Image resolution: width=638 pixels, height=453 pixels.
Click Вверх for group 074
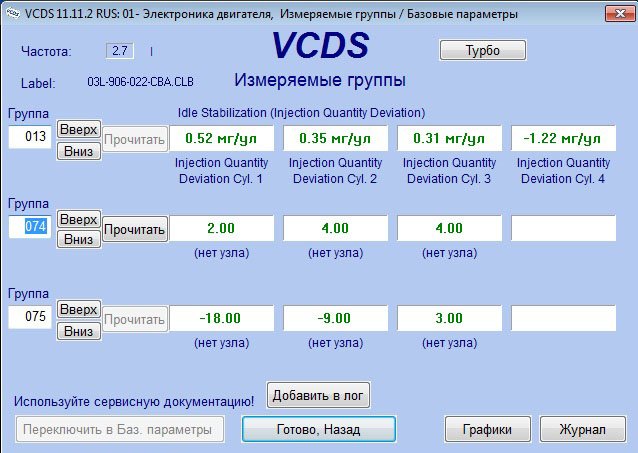[79, 220]
